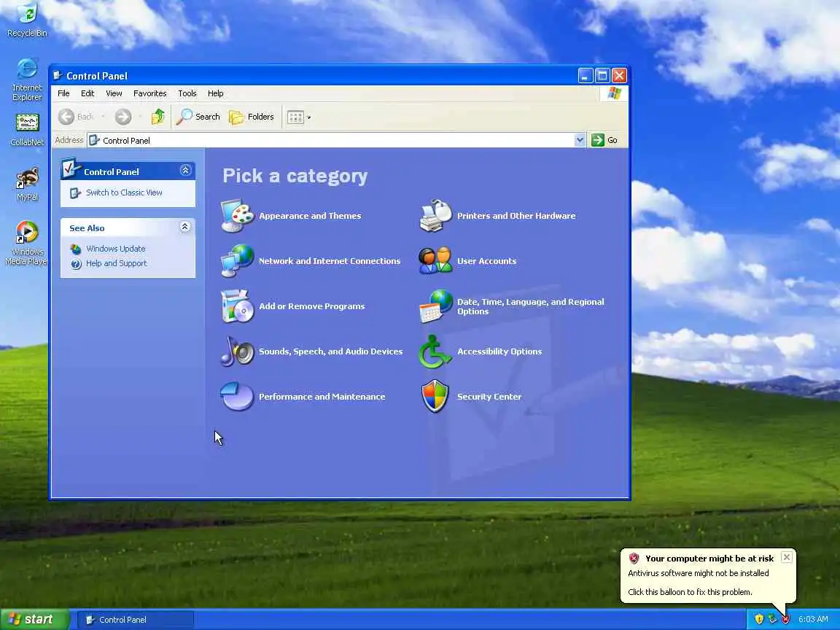The width and height of the screenshot is (840, 630).
Task: Click the Back arrow toolbar button
Action: point(77,116)
